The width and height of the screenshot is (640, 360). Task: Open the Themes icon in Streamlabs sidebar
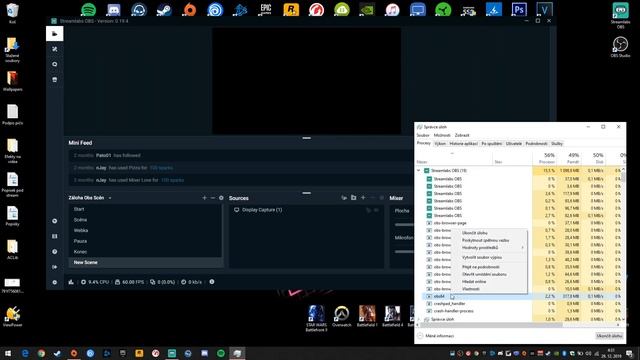pyautogui.click(x=55, y=49)
